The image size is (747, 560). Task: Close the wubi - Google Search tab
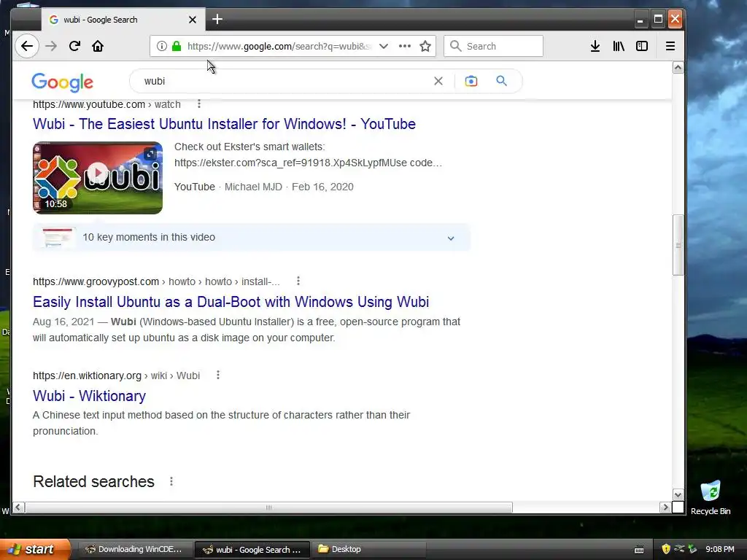193,20
